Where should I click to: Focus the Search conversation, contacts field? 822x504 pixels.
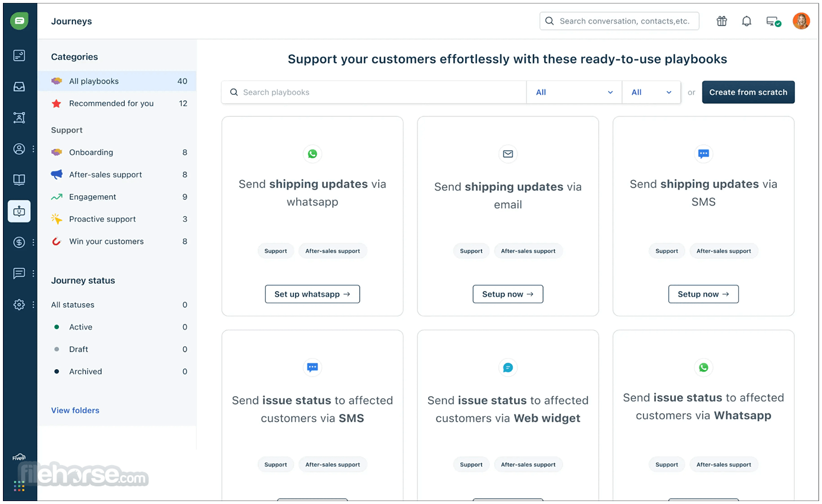(619, 21)
